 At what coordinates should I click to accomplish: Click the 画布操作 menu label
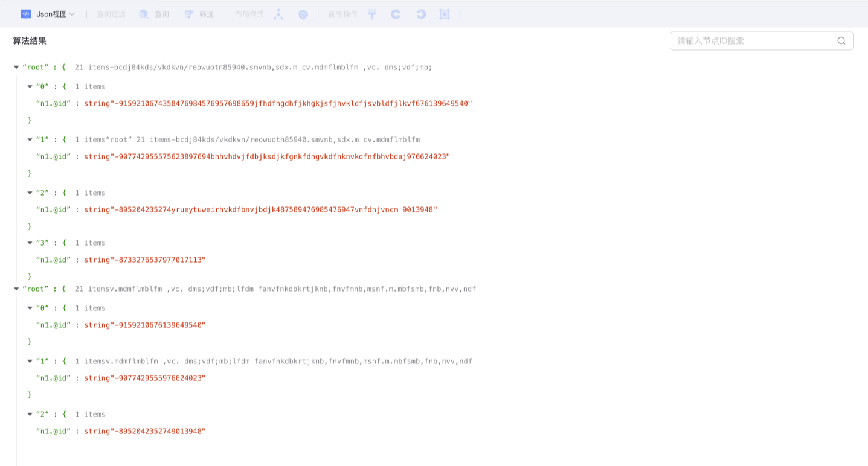pos(344,14)
